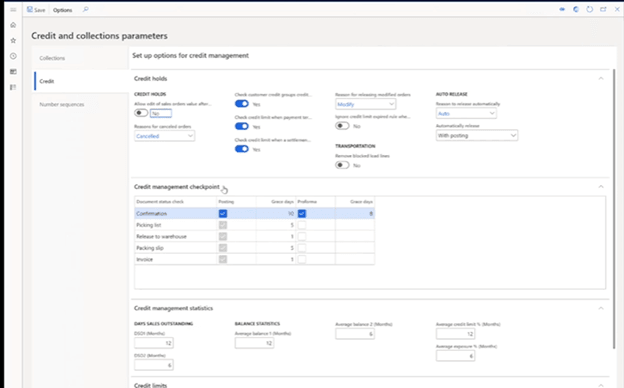
Task: Click the refresh icon in top right
Action: click(x=589, y=9)
